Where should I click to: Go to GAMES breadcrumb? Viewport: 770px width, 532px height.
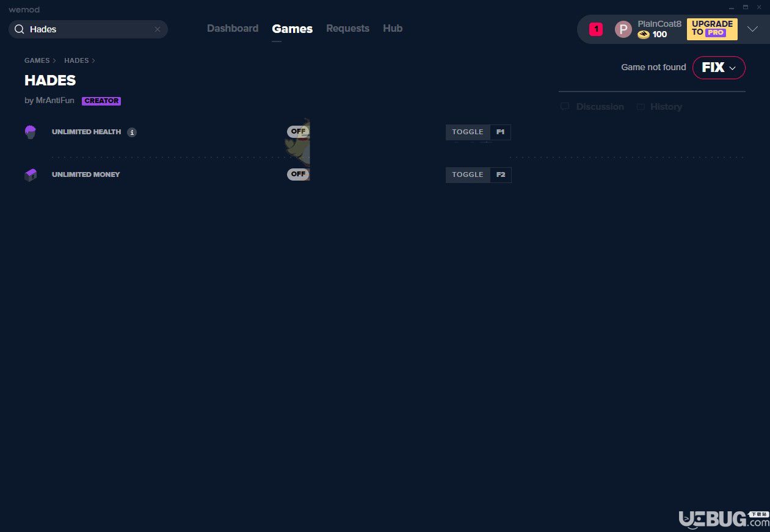point(37,60)
